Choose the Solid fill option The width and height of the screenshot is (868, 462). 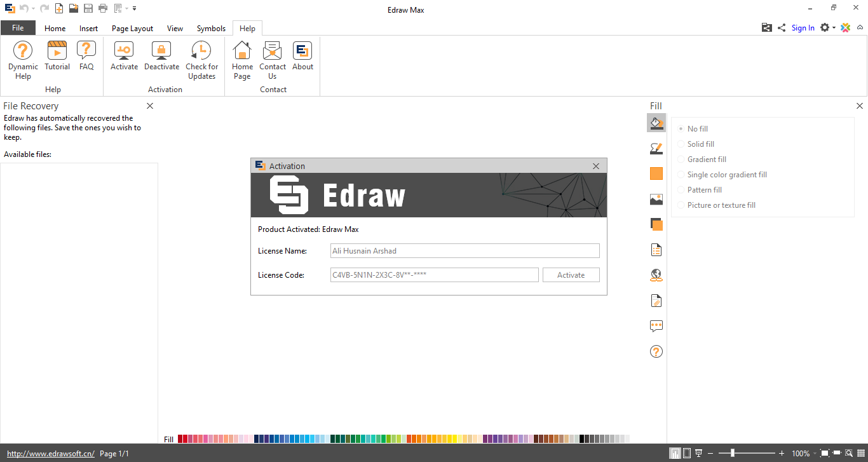point(696,144)
